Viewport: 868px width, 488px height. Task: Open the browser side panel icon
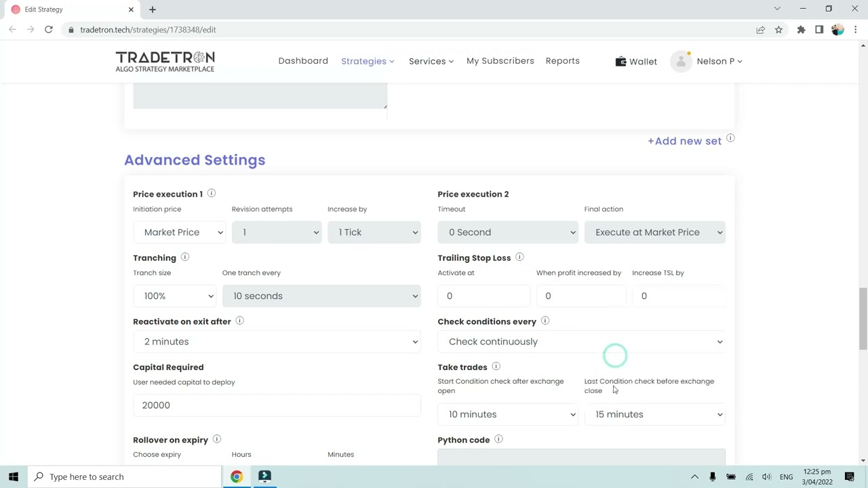[x=819, y=30]
